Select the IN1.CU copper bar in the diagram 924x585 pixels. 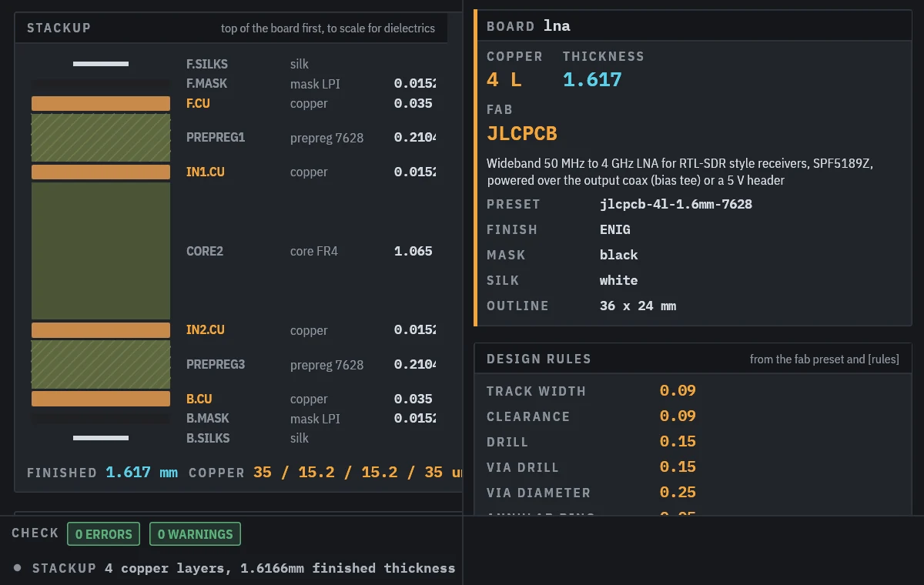pos(101,172)
